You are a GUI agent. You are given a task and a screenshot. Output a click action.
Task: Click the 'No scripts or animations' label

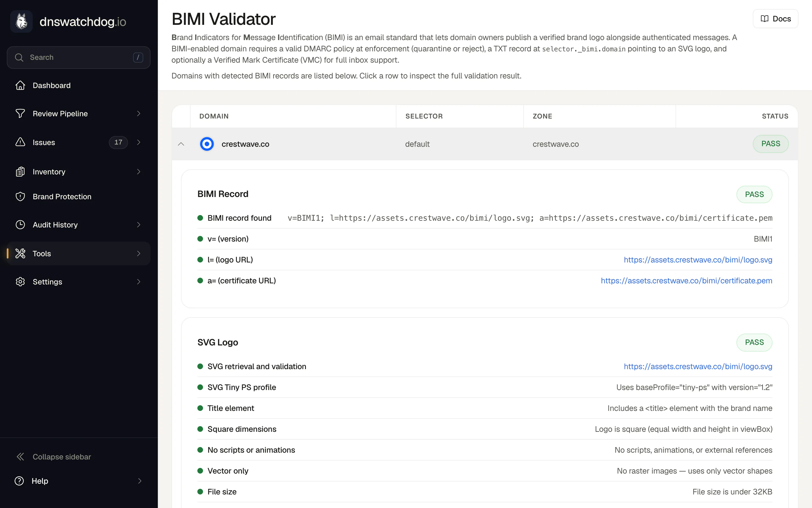click(251, 450)
